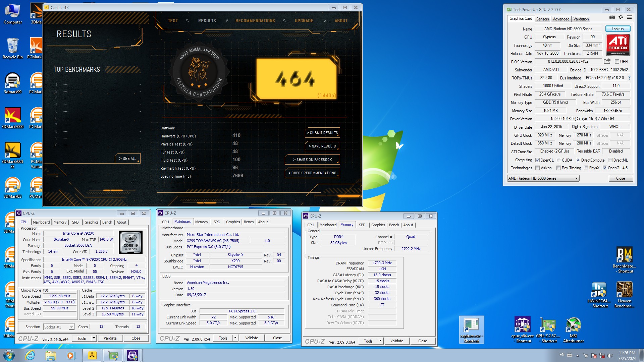Open Computer desktop icon
The width and height of the screenshot is (644, 362).
pos(13,14)
